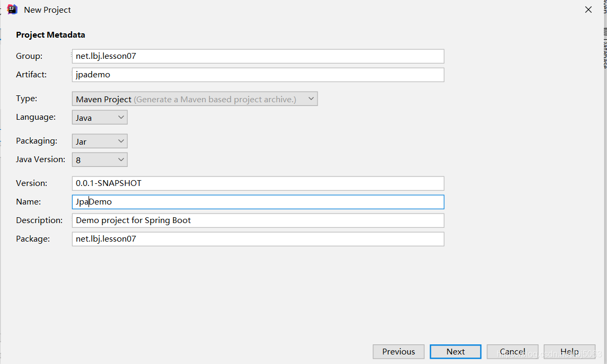Click the New Project window title

tap(47, 10)
